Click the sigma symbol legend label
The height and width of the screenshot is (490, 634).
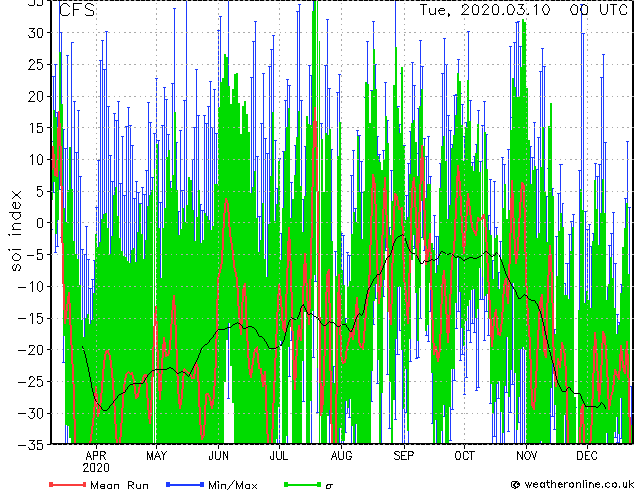[329, 486]
